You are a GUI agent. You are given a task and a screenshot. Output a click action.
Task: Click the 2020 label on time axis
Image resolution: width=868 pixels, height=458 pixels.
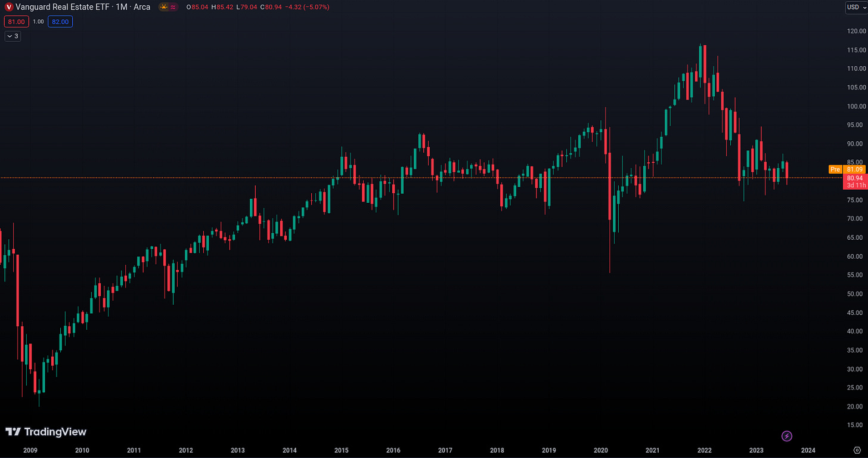tap(601, 451)
